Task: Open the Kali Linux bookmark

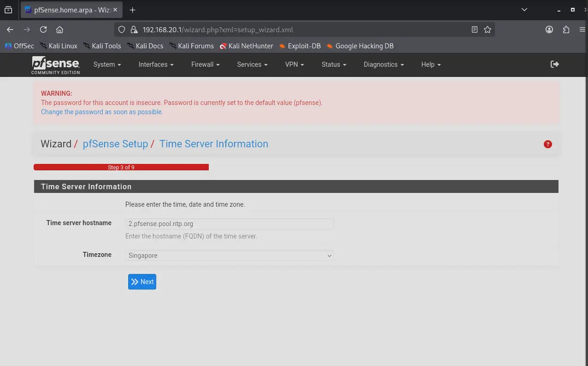Action: tap(59, 46)
